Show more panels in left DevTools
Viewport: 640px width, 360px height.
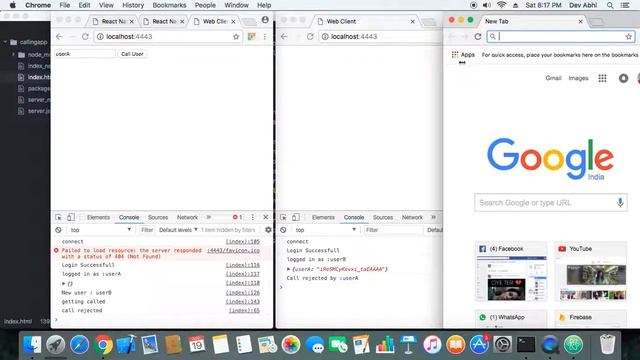pos(209,217)
